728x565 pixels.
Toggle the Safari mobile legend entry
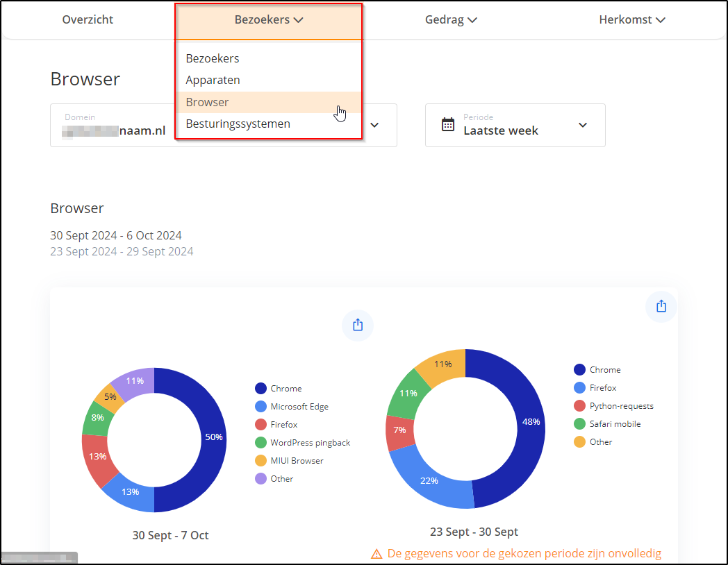click(x=615, y=424)
